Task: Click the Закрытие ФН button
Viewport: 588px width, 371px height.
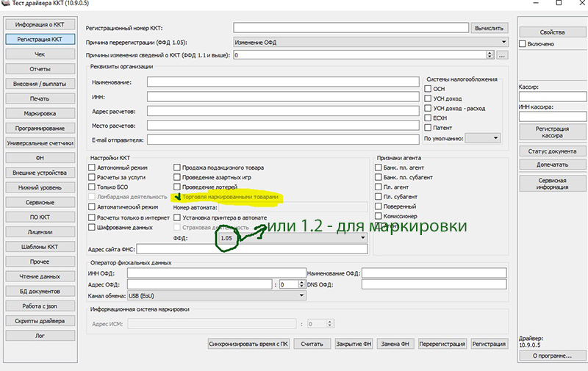Action: click(x=352, y=343)
